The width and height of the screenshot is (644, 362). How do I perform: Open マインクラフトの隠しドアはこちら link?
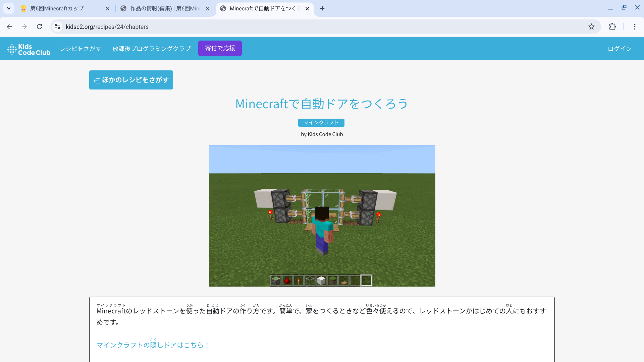pos(153,345)
